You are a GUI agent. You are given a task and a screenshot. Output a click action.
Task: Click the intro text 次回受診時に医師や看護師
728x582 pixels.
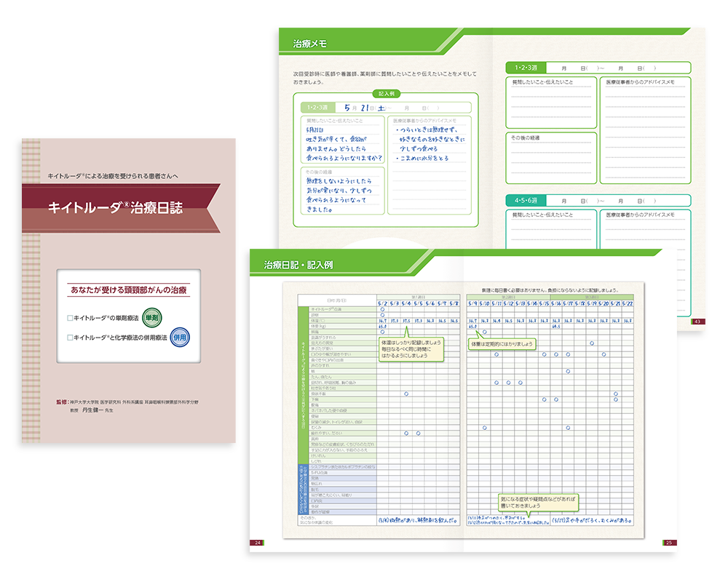click(x=384, y=78)
